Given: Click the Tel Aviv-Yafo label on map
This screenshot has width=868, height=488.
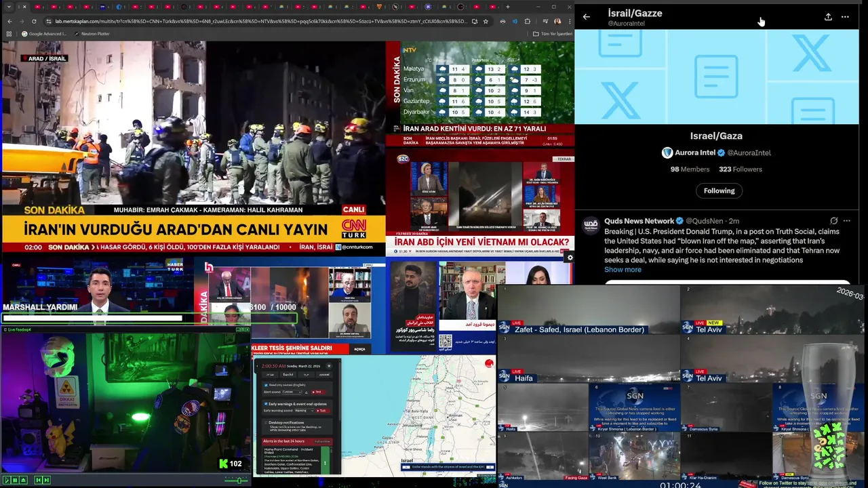Looking at the screenshot, I should click(x=416, y=411).
